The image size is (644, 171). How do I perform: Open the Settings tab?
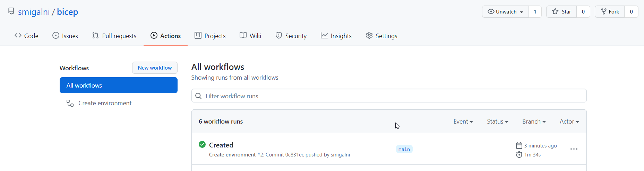tap(381, 36)
